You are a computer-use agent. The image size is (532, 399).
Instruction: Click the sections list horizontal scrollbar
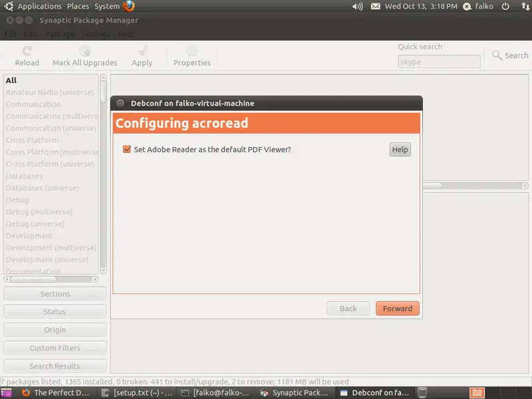coord(51,279)
